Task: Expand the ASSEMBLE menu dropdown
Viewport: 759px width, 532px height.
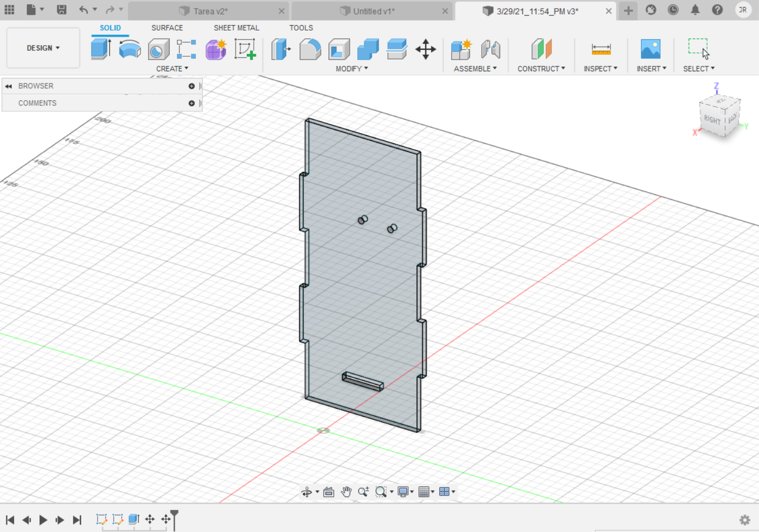Action: [475, 69]
